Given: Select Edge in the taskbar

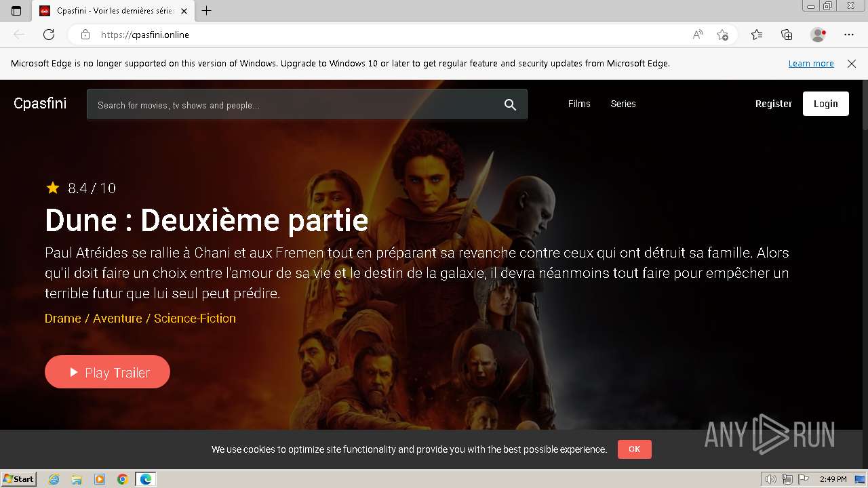Looking at the screenshot, I should click(x=145, y=479).
